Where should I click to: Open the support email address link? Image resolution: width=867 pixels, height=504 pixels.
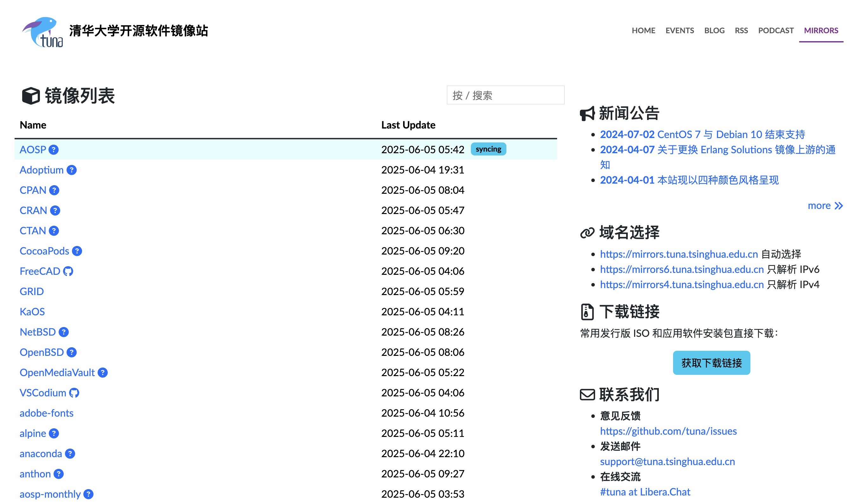pyautogui.click(x=667, y=461)
